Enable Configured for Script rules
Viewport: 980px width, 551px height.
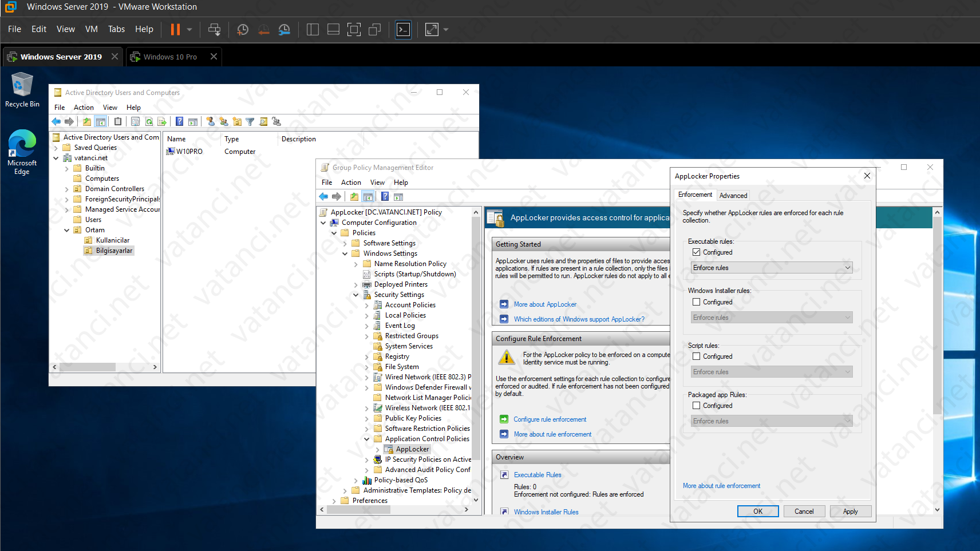(696, 356)
